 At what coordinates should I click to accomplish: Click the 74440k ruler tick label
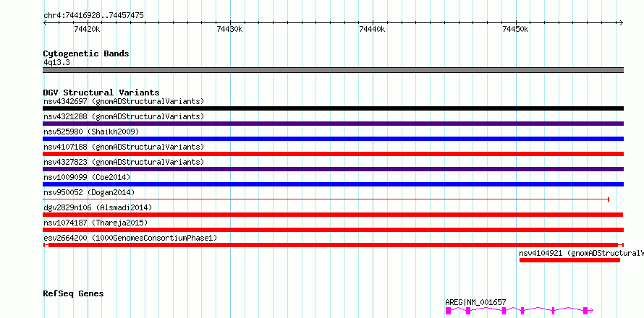tap(373, 29)
